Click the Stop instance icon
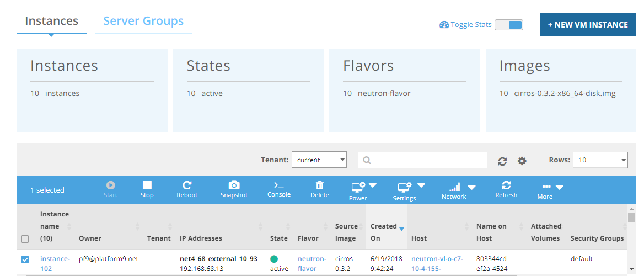The width and height of the screenshot is (644, 276). (x=147, y=185)
